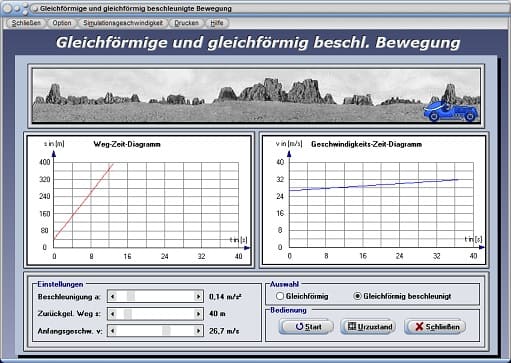Image resolution: width=511 pixels, height=363 pixels.
Task: Click the value 0,14 m/s²
Action: pyautogui.click(x=225, y=297)
